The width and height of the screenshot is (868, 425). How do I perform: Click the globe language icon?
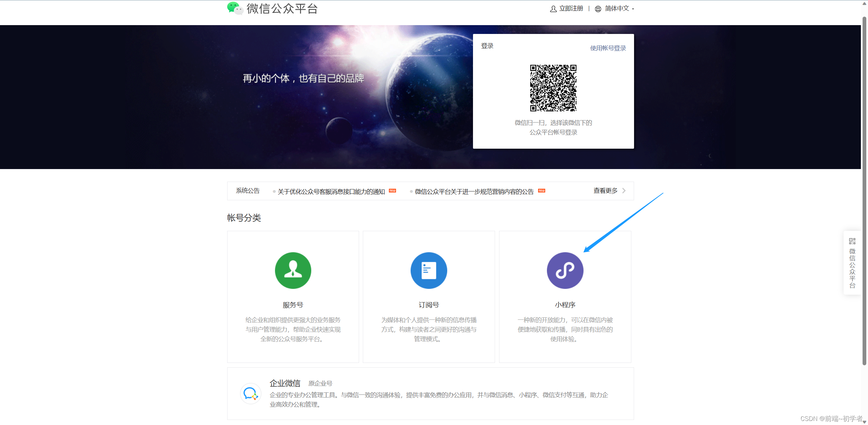(x=598, y=9)
